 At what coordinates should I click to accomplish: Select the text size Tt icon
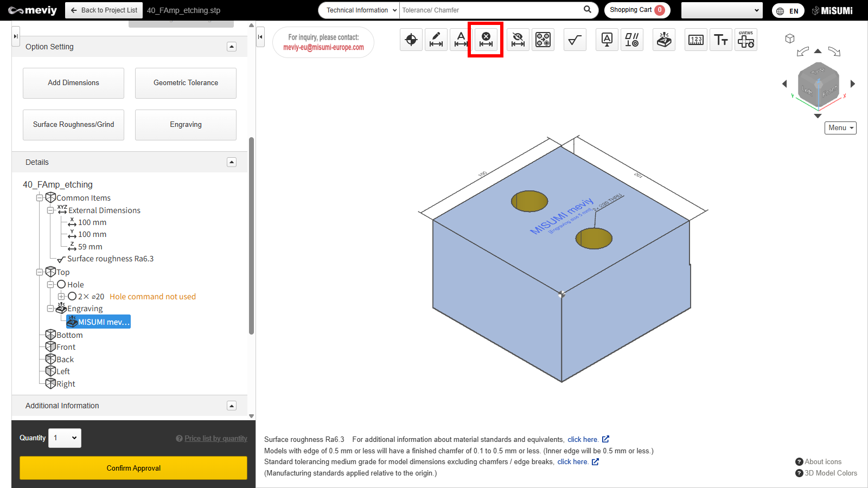coord(721,40)
